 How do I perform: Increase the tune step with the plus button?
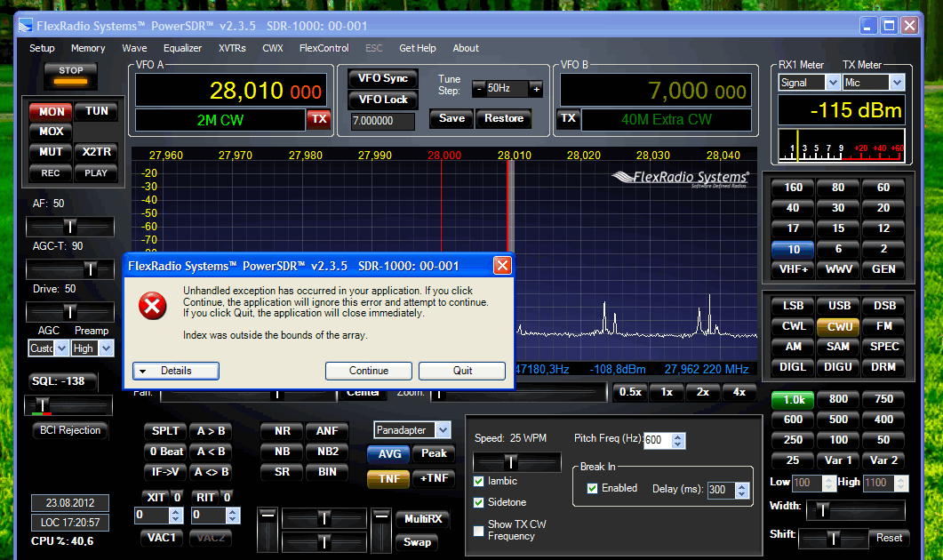tap(536, 89)
